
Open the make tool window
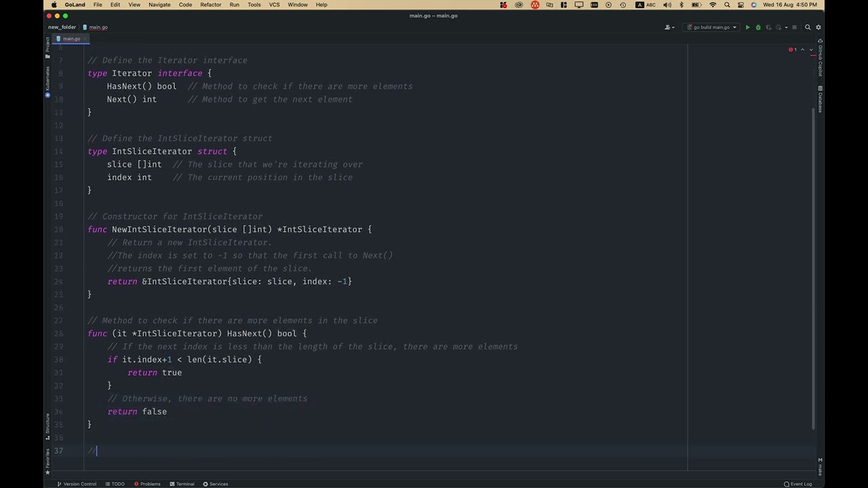820,466
